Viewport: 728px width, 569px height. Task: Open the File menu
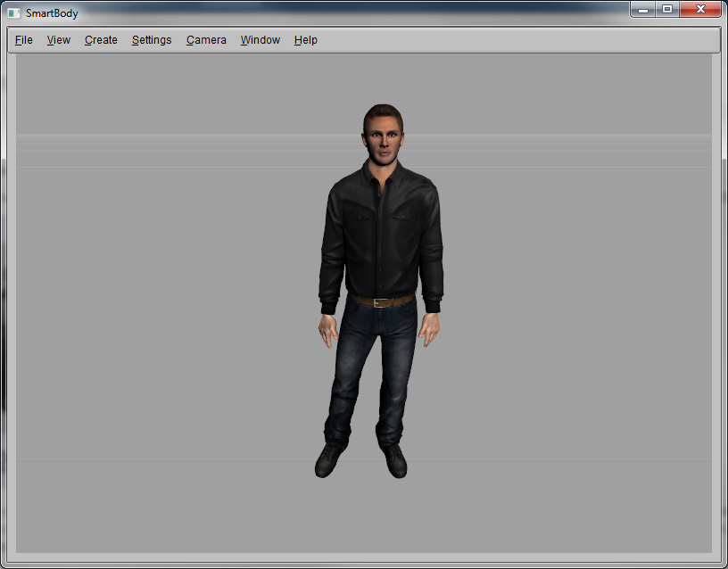coord(24,40)
